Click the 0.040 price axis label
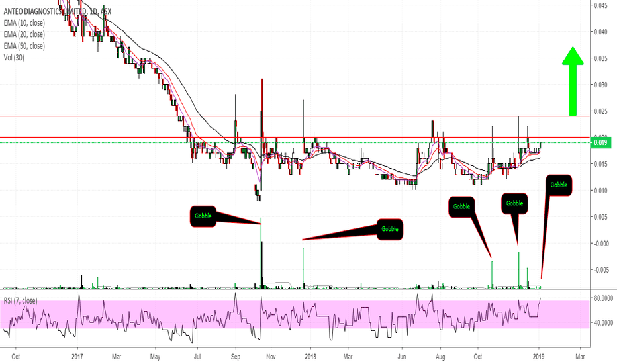Viewport: 617px width, 364px height. [x=600, y=32]
